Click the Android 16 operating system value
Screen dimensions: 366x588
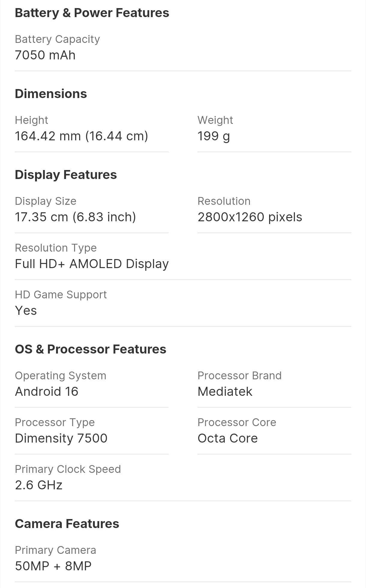(x=46, y=392)
